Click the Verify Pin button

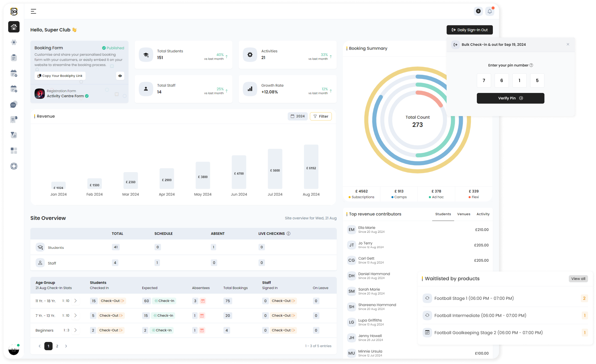click(x=510, y=98)
